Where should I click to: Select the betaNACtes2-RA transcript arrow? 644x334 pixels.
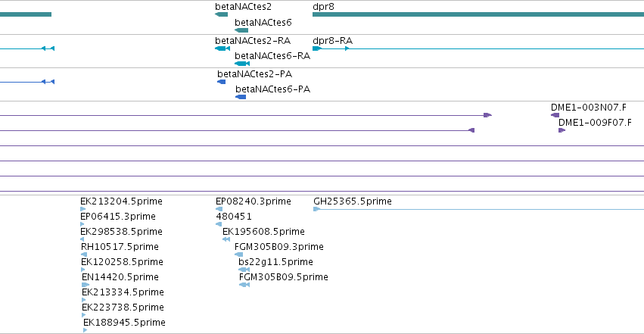222,48
